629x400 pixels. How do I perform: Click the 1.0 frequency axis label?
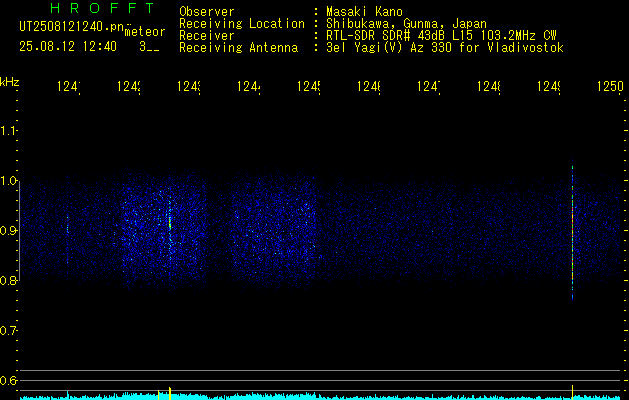[x=9, y=181]
